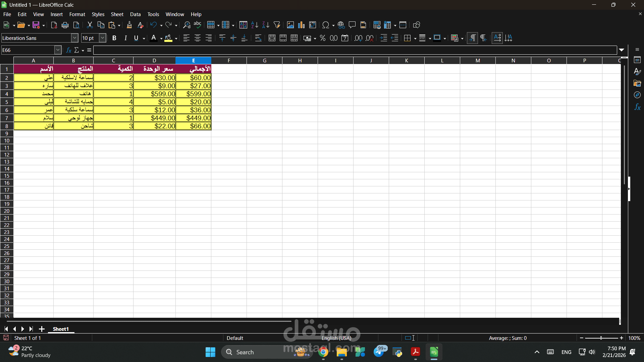Screen dimensions: 644x362
Task: Add a decimal place
Action: click(359, 38)
